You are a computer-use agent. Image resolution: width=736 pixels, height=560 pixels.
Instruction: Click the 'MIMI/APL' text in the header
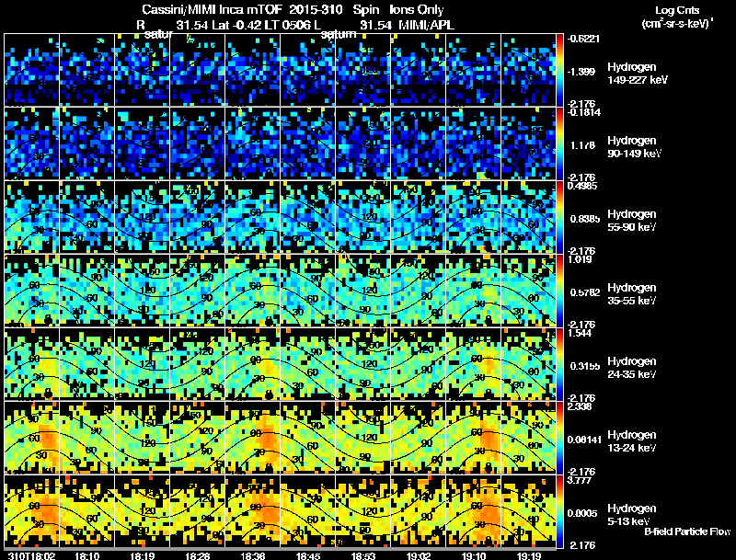coord(426,26)
